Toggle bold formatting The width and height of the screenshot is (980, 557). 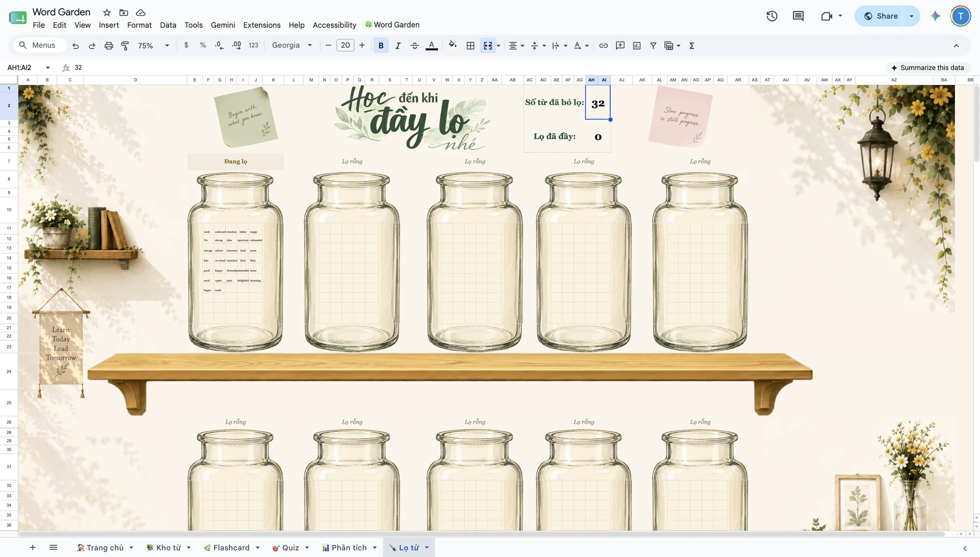381,46
